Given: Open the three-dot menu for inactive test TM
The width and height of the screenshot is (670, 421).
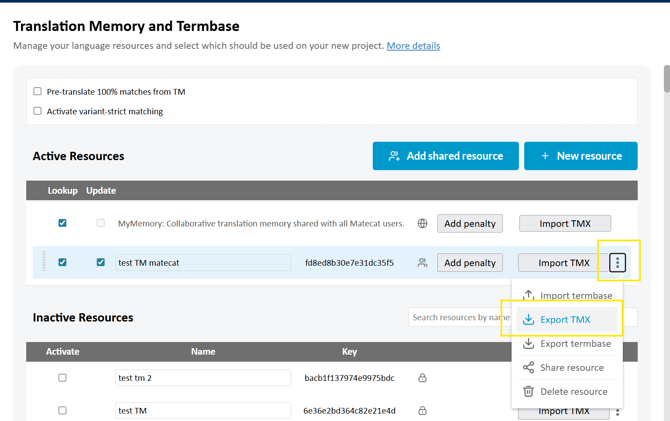Looking at the screenshot, I should tap(617, 411).
